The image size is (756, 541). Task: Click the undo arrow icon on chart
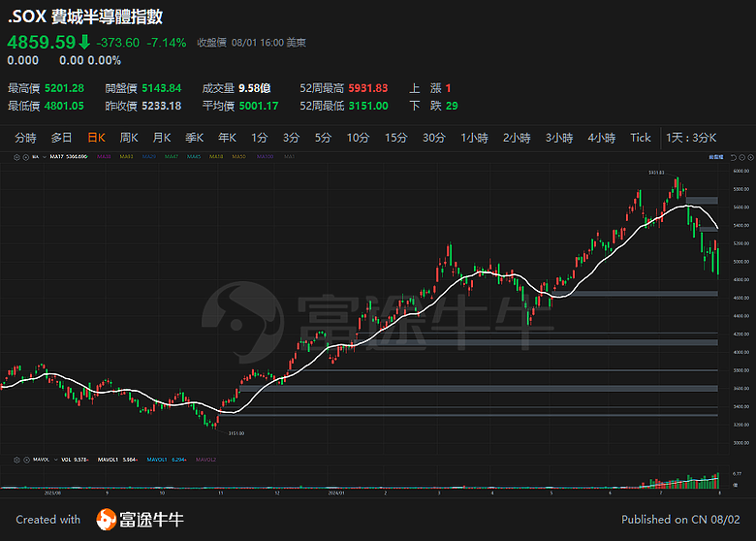pyautogui.click(x=734, y=157)
